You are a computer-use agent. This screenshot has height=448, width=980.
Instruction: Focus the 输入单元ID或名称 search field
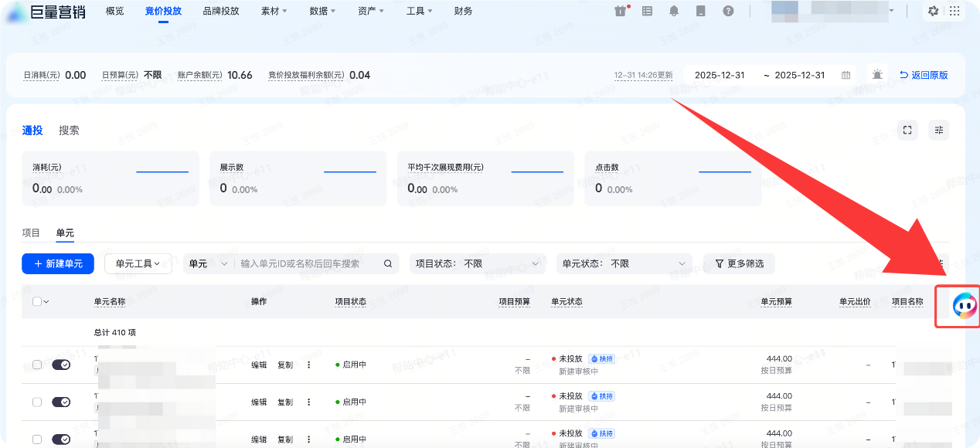pos(309,263)
